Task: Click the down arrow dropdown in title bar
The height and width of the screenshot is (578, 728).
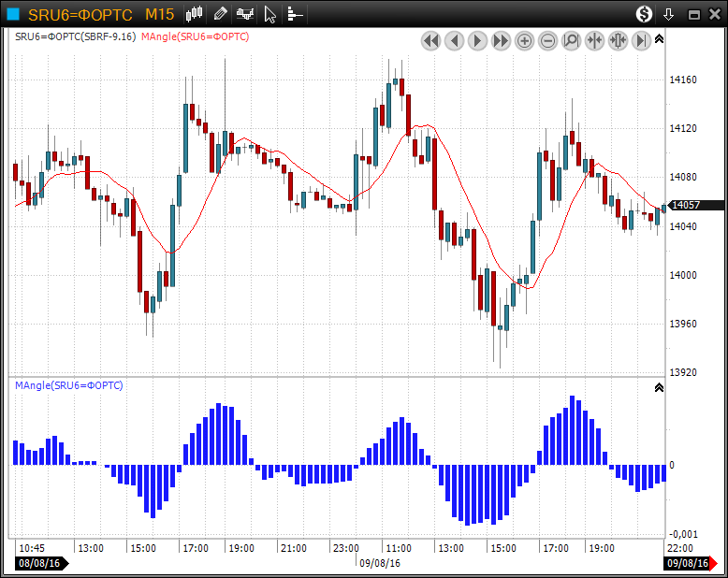Action: click(668, 14)
